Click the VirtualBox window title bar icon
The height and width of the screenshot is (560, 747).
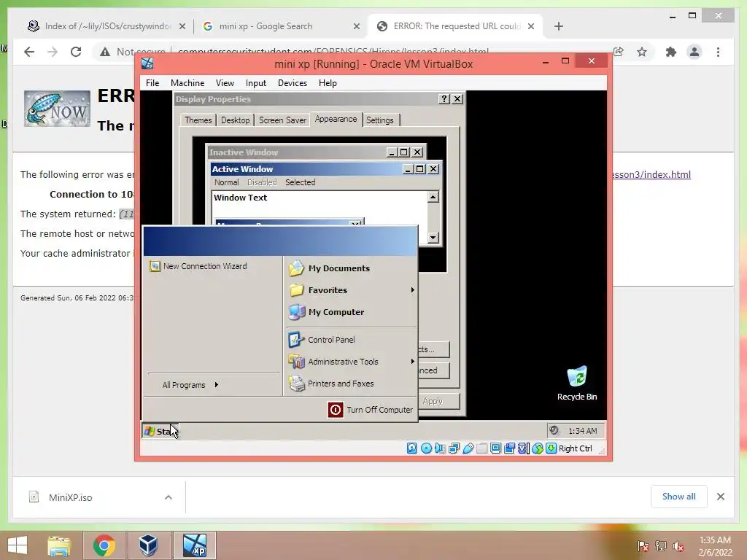pyautogui.click(x=147, y=63)
